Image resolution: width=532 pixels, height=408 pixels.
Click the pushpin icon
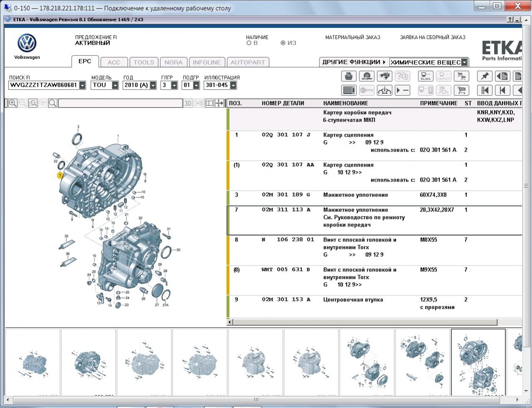(485, 76)
